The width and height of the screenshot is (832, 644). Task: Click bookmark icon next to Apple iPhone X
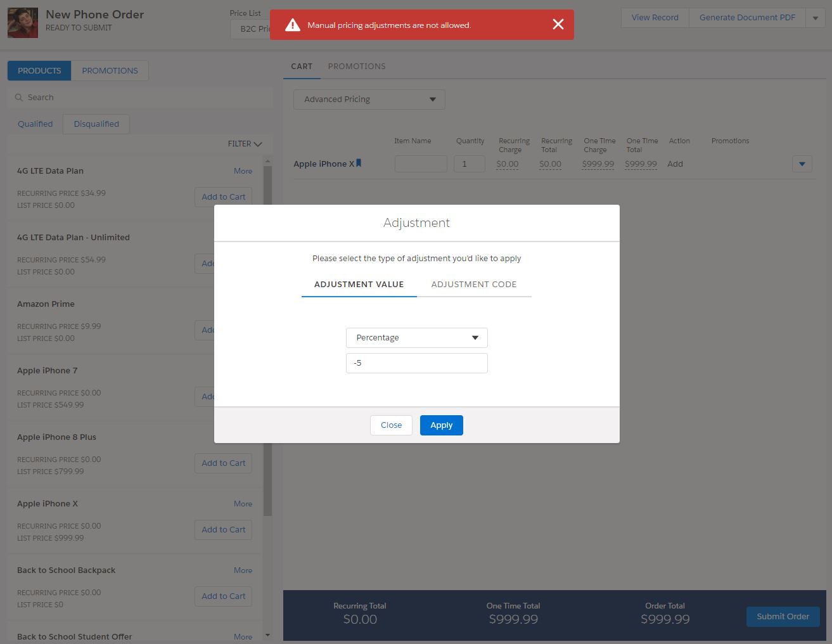(359, 163)
